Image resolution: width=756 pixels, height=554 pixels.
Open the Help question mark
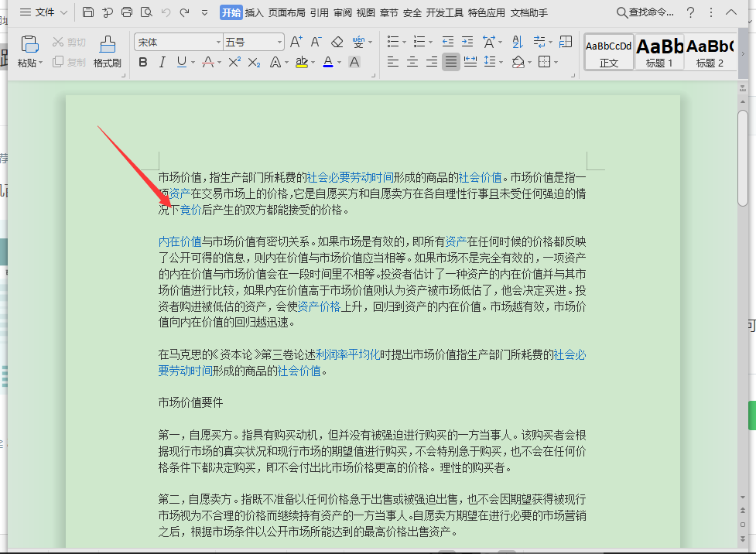tap(690, 12)
